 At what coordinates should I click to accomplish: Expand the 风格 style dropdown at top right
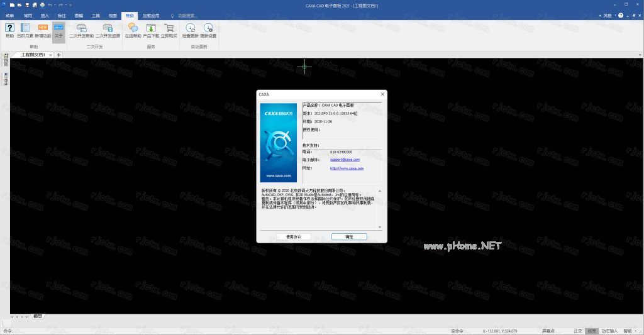tap(611, 14)
